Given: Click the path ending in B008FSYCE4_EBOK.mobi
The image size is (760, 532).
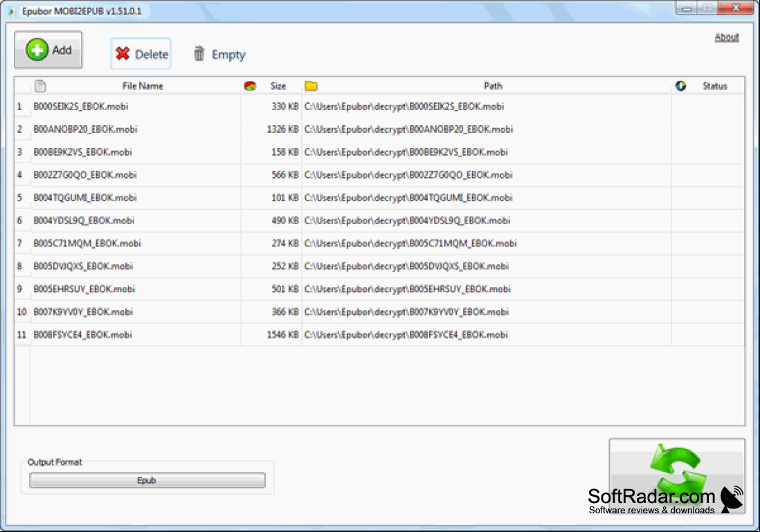Looking at the screenshot, I should [x=406, y=334].
